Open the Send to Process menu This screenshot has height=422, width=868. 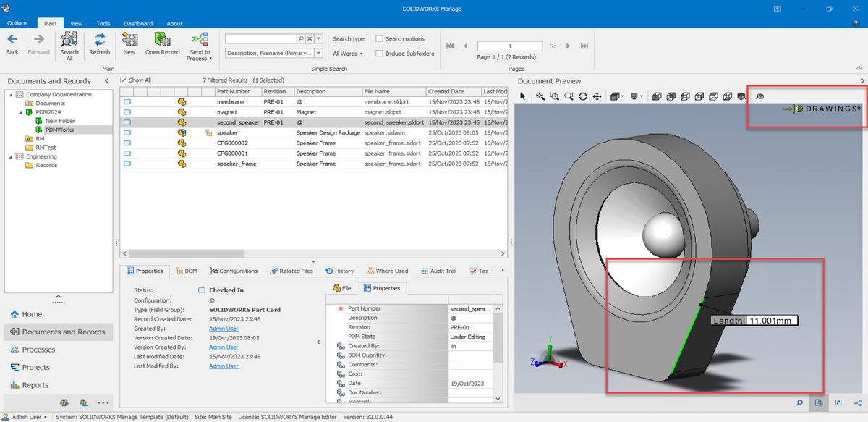(200, 46)
